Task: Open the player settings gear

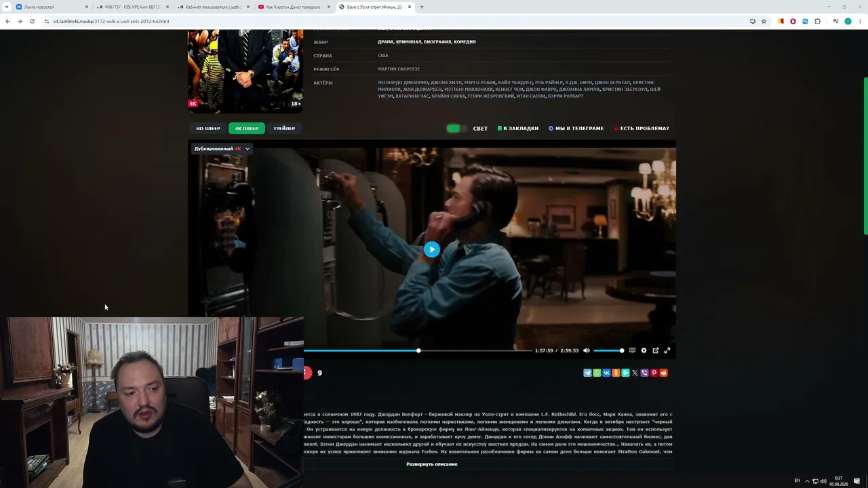Action: 644,350
